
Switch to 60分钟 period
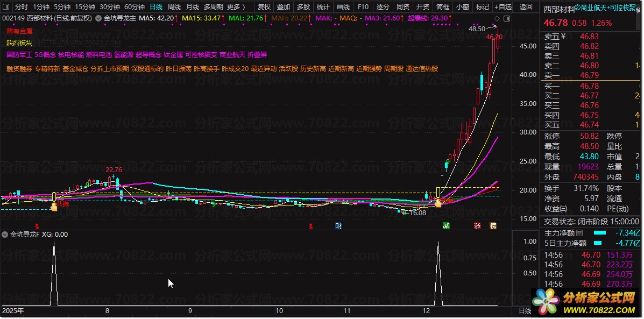pos(135,6)
